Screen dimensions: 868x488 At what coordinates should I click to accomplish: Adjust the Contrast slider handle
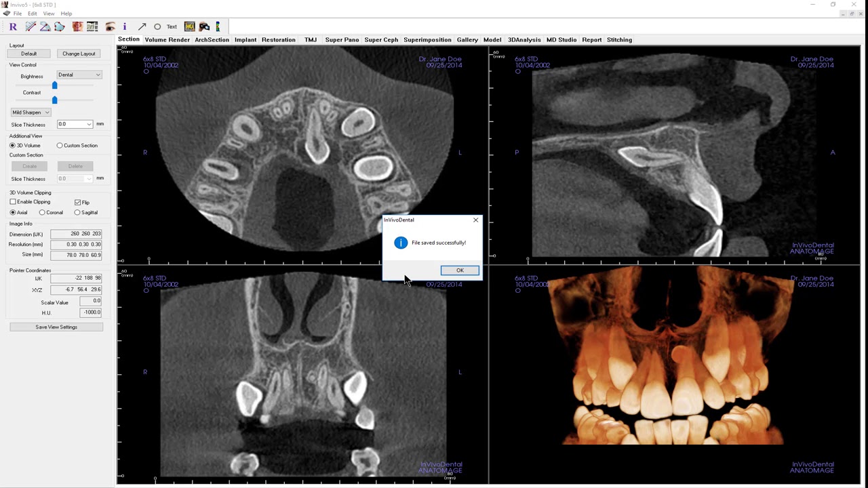coord(55,100)
